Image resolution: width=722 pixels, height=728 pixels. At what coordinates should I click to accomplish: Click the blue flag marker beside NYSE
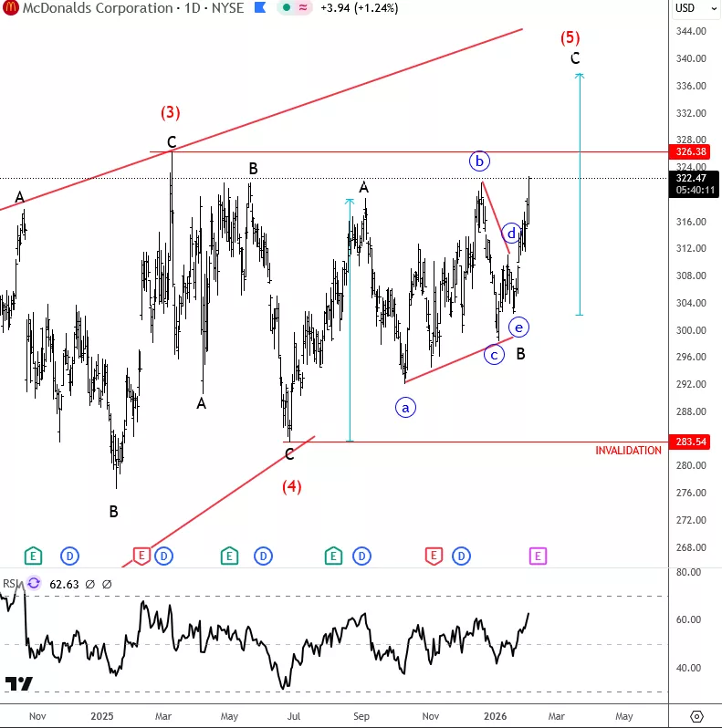pyautogui.click(x=259, y=8)
